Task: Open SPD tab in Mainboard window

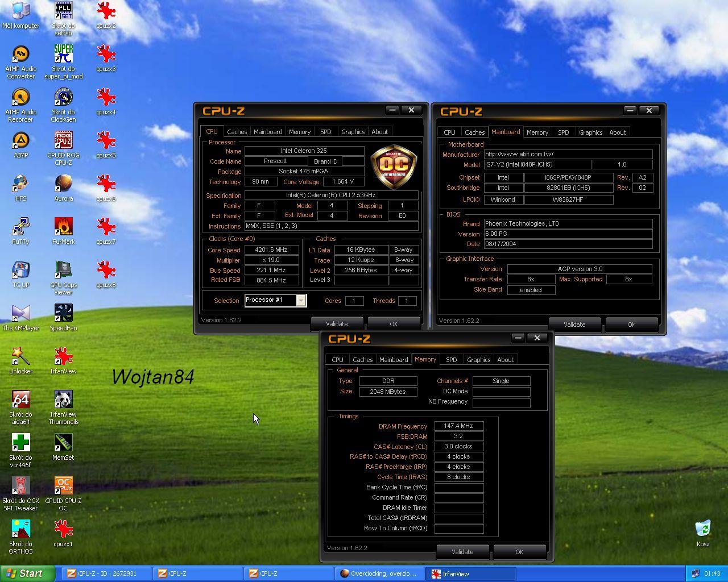Action: [x=564, y=132]
